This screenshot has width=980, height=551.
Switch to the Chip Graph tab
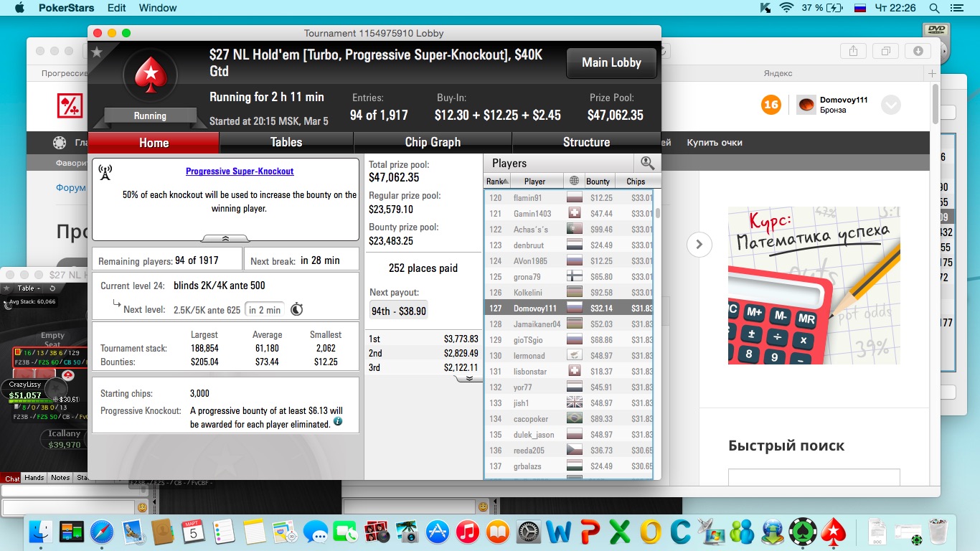click(433, 142)
